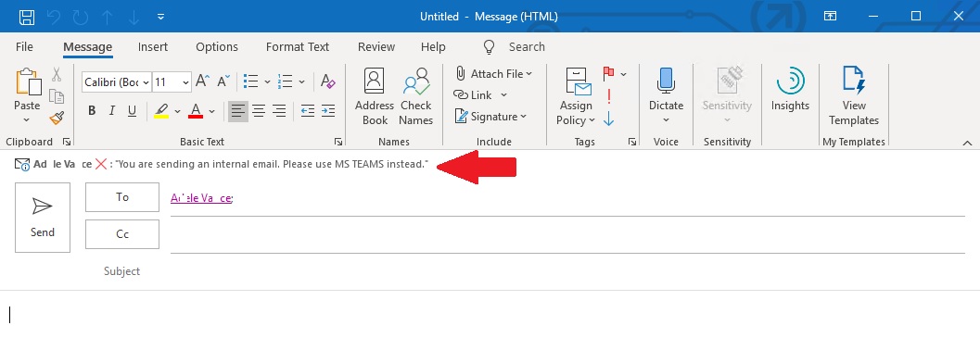This screenshot has width=980, height=338.
Task: Copy selection to clipboard
Action: click(x=57, y=96)
